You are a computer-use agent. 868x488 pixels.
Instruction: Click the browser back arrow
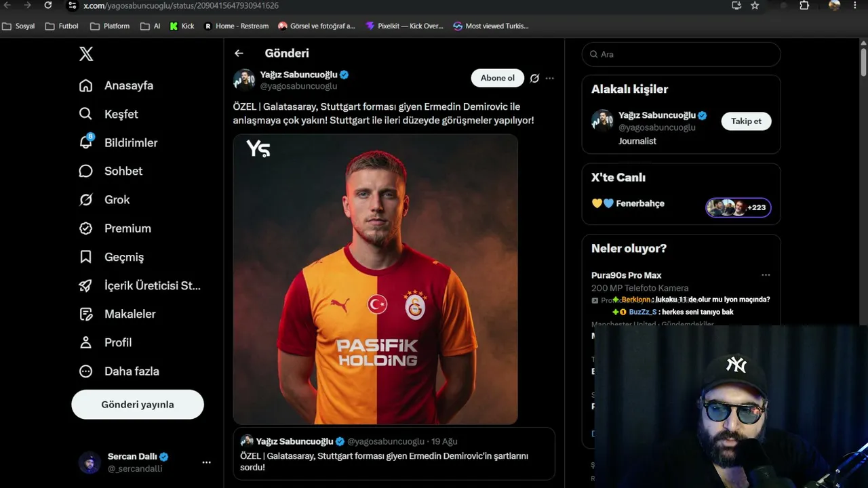tap(7, 5)
